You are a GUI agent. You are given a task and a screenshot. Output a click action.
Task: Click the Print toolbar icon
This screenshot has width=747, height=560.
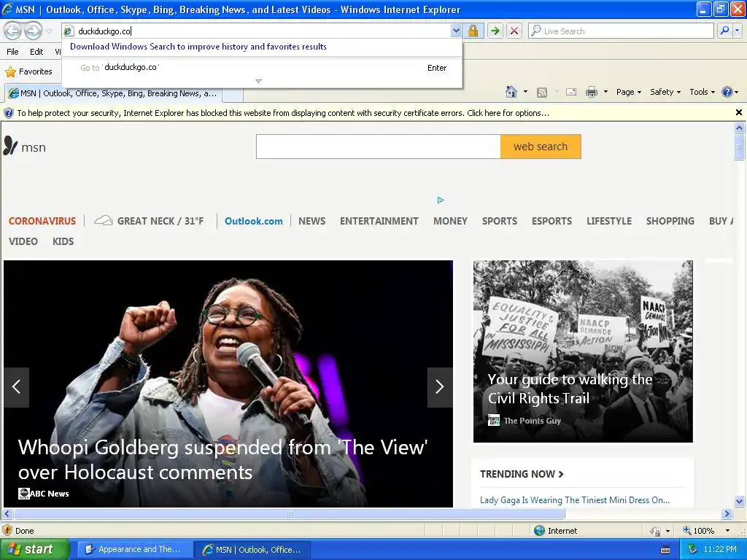(x=591, y=93)
